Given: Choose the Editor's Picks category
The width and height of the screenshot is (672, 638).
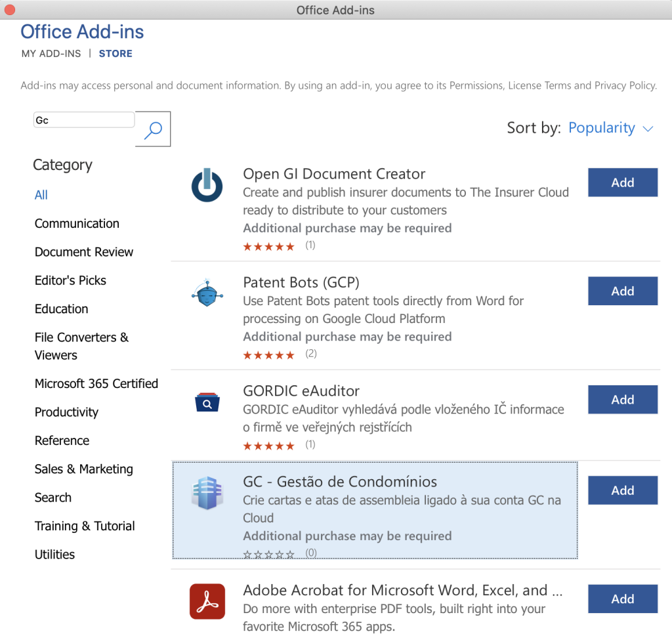Looking at the screenshot, I should [x=70, y=280].
